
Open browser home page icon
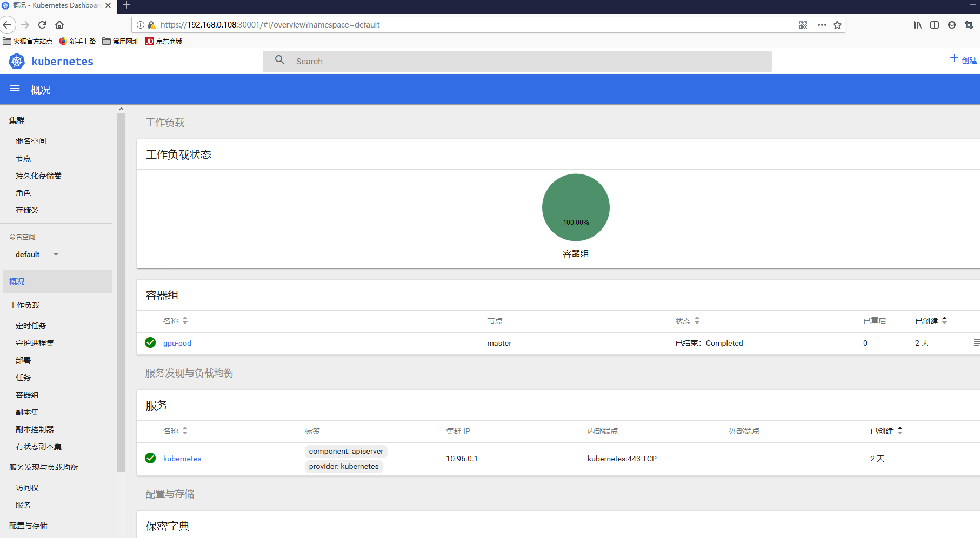click(59, 25)
